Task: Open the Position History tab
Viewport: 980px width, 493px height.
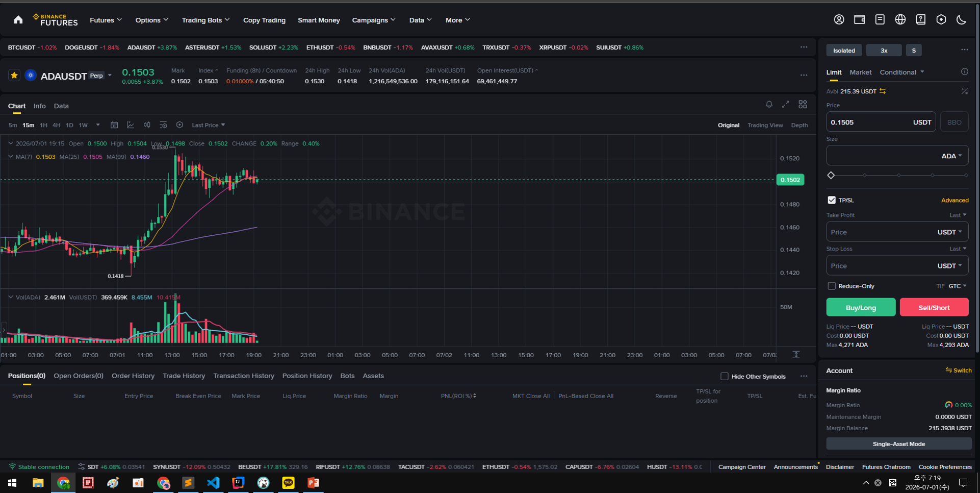Action: [307, 376]
